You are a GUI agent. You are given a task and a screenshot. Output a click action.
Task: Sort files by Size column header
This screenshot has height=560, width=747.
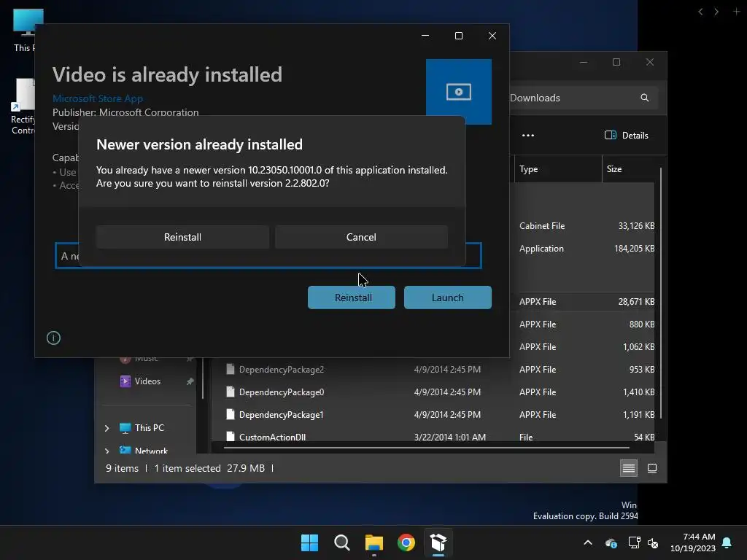pos(628,169)
